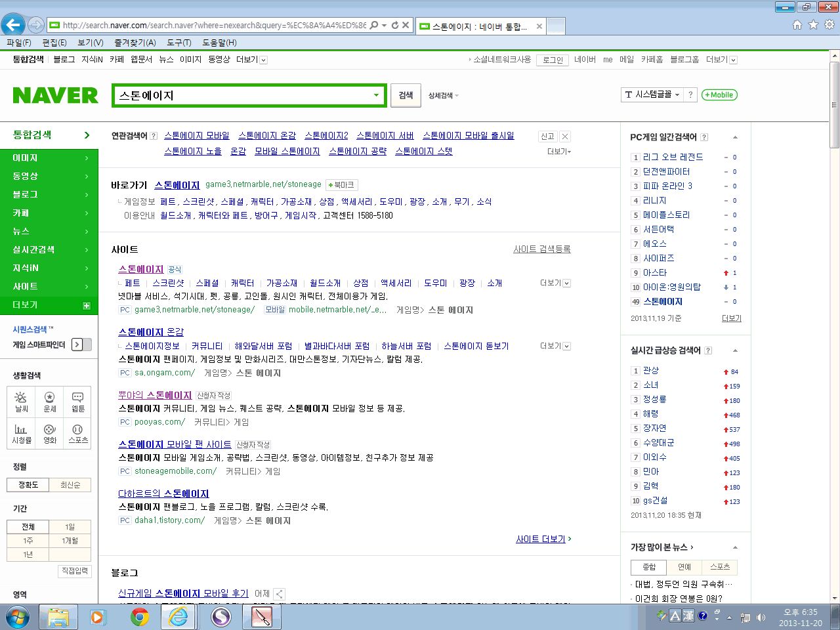The width and height of the screenshot is (840, 630).
Task: Select the 이미지 sidebar tab
Action: [49, 158]
